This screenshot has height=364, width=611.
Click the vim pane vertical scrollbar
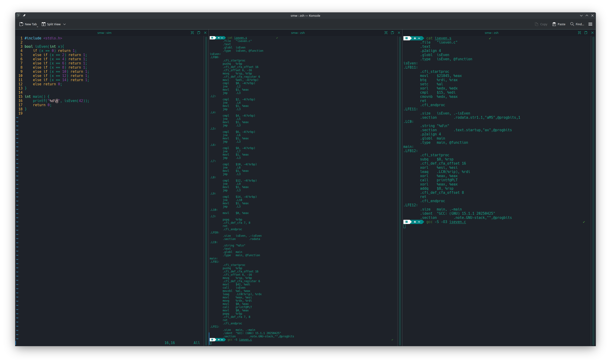[206, 191]
